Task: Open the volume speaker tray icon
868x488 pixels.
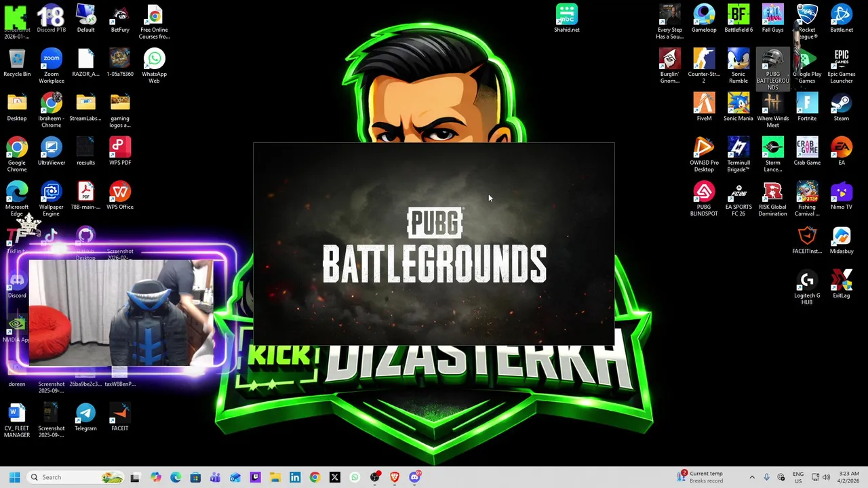Action: click(826, 477)
